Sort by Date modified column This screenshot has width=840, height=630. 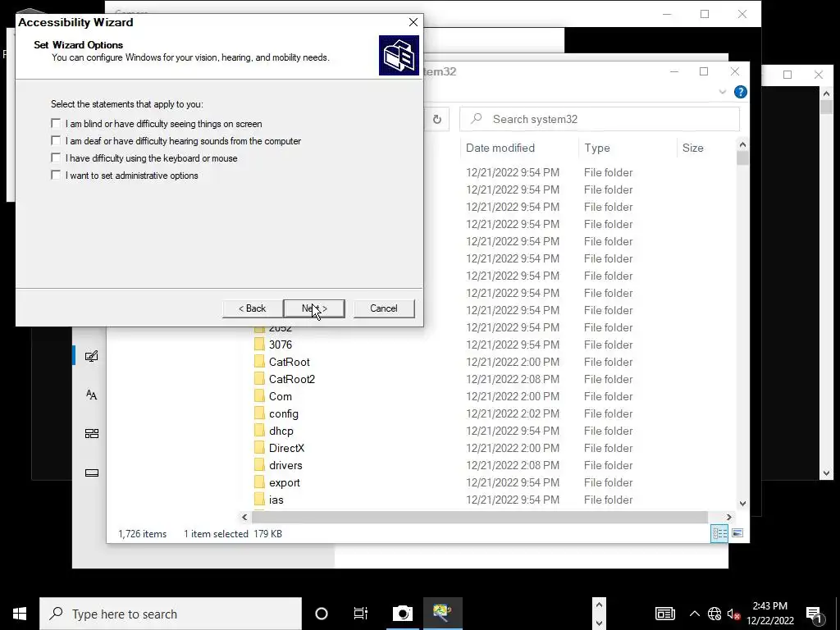pyautogui.click(x=500, y=148)
